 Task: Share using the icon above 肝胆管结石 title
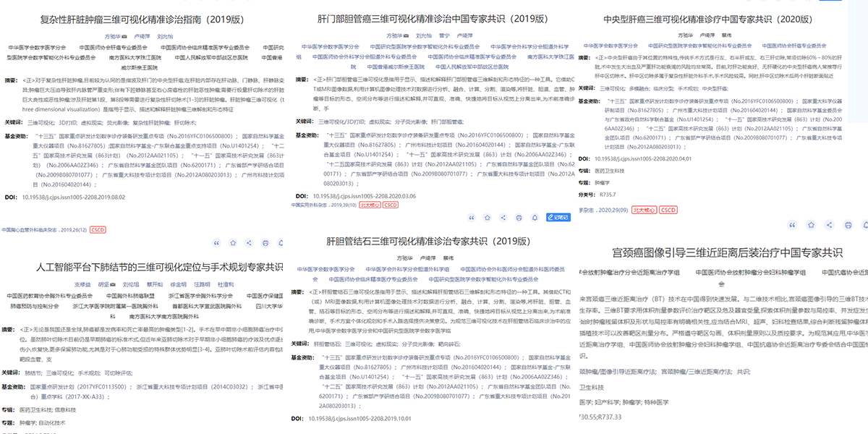tap(504, 217)
